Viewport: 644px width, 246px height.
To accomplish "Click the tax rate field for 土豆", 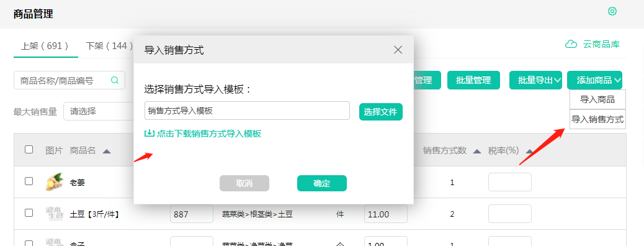I will click(x=510, y=214).
